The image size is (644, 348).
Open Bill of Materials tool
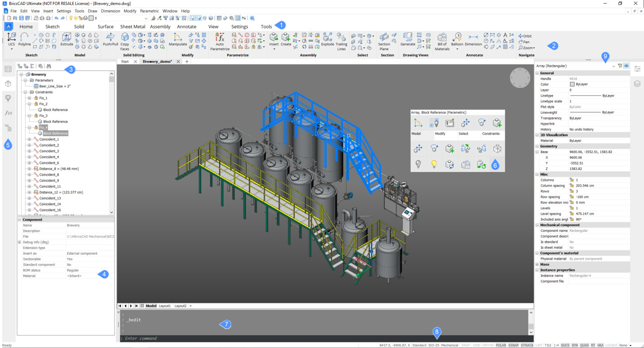point(442,41)
